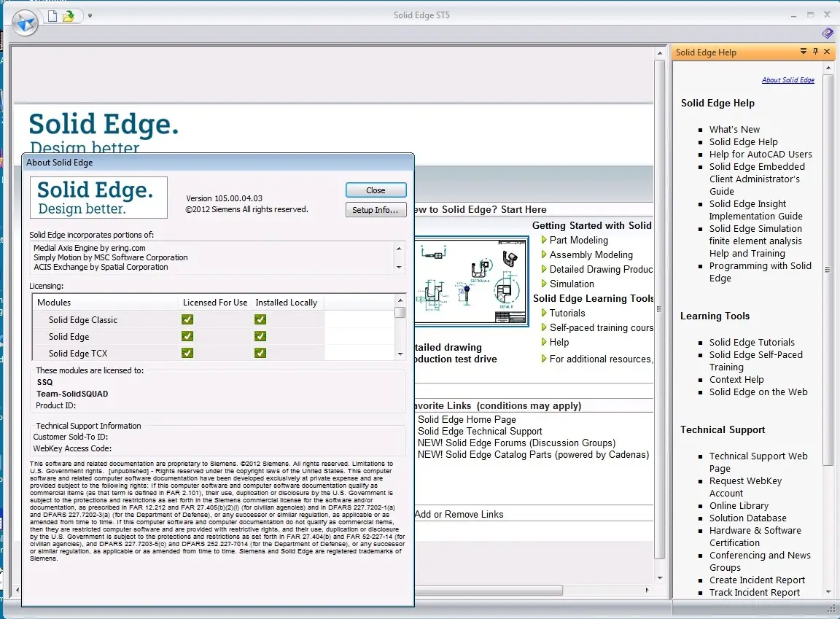Click scroll-up arrow of Modules licensing list
Image resolution: width=840 pixels, height=619 pixels.
coord(400,300)
